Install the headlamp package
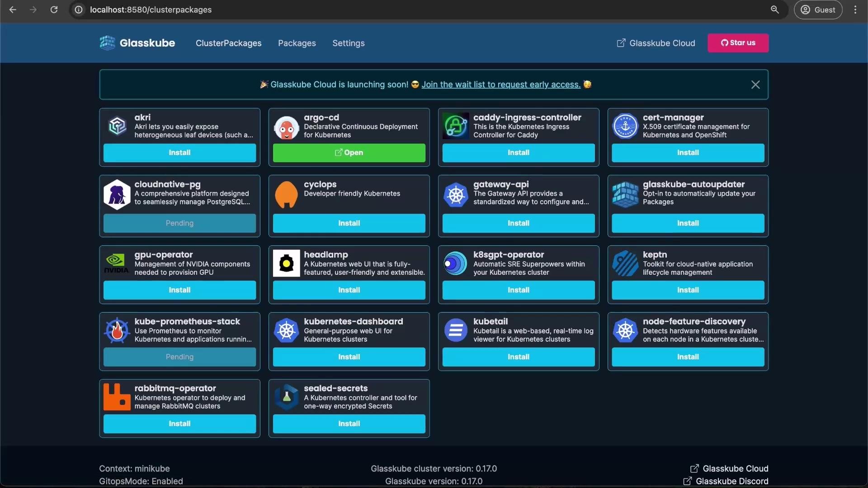 click(x=349, y=290)
